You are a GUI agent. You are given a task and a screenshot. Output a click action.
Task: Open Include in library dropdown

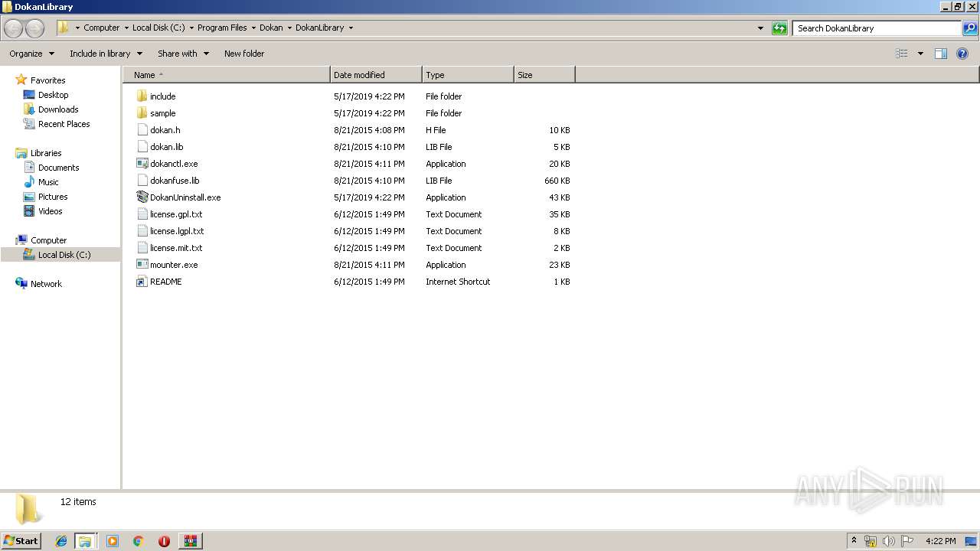point(106,54)
